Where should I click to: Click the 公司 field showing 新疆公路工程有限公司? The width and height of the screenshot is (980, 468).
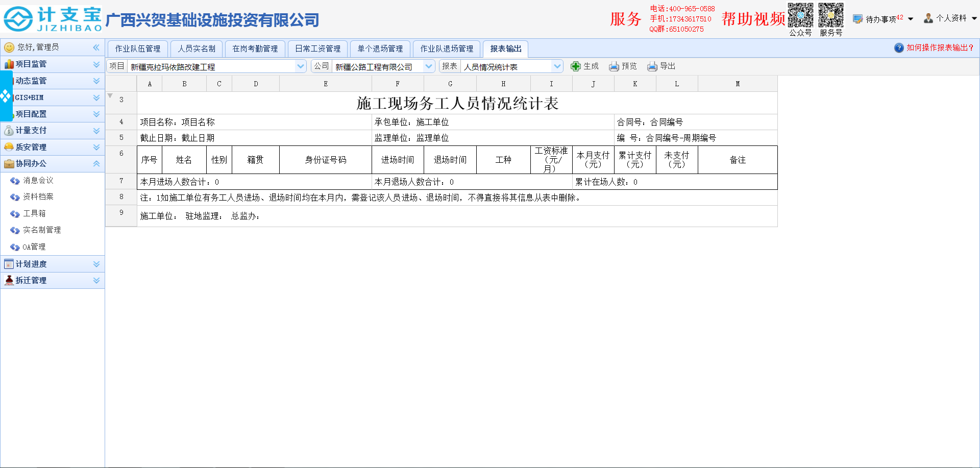[x=378, y=66]
